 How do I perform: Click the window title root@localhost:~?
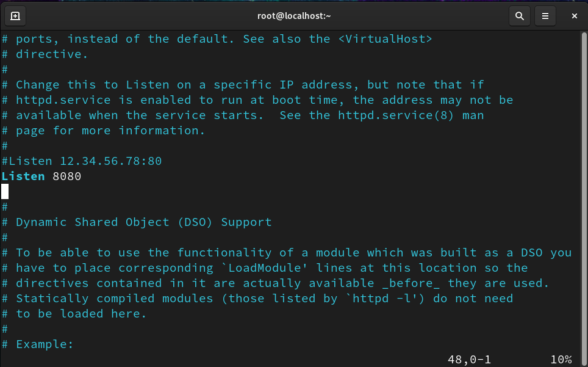[x=294, y=16]
